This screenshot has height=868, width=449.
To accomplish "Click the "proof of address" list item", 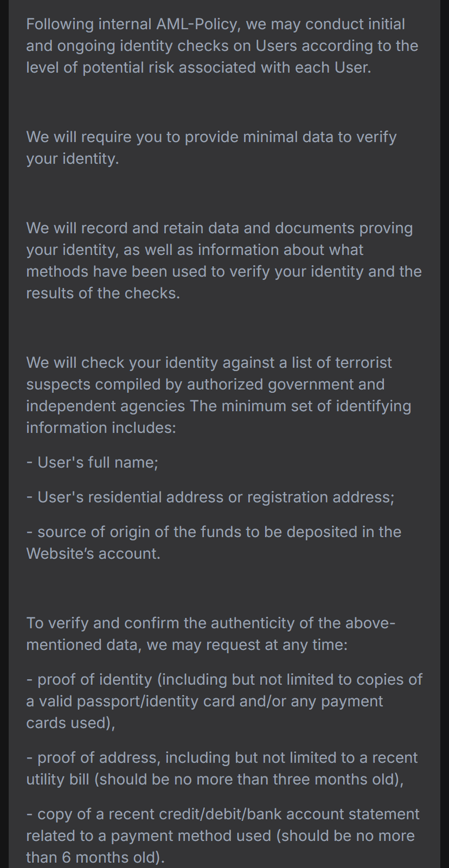I will tap(222, 768).
